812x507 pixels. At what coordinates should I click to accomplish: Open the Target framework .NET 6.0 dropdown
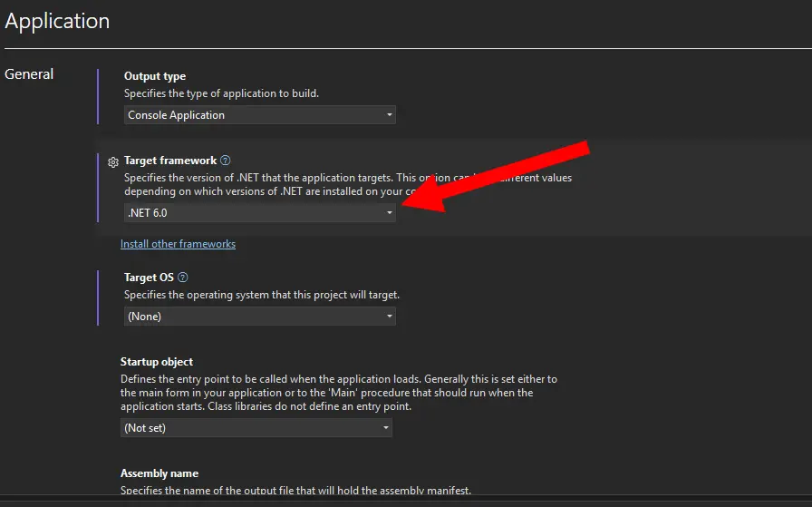tap(259, 213)
